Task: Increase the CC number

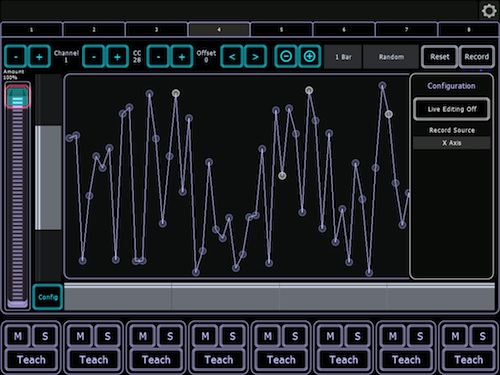Action: click(x=182, y=57)
